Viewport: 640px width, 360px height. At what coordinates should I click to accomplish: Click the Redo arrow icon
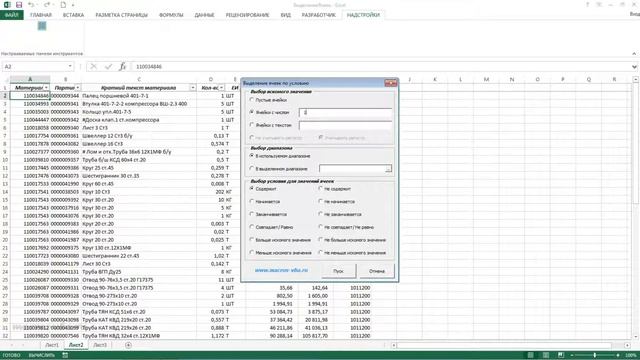click(47, 5)
